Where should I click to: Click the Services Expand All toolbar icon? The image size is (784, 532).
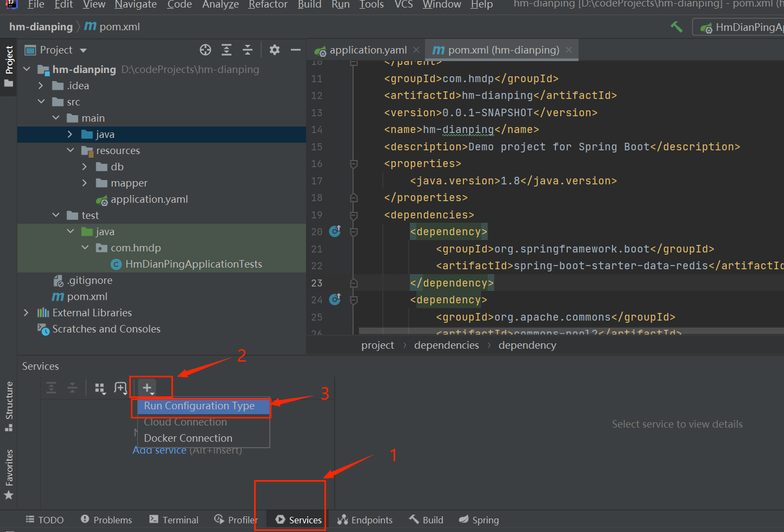[x=51, y=388]
